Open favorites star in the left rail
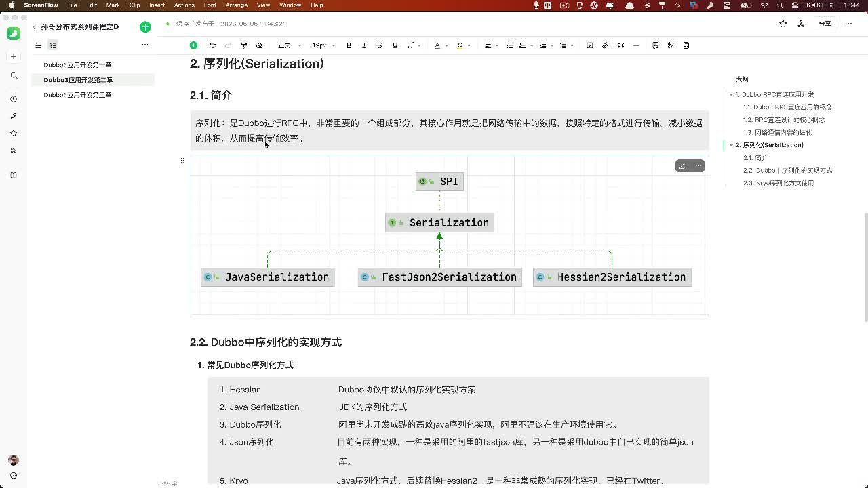This screenshot has width=868, height=488. click(x=14, y=134)
